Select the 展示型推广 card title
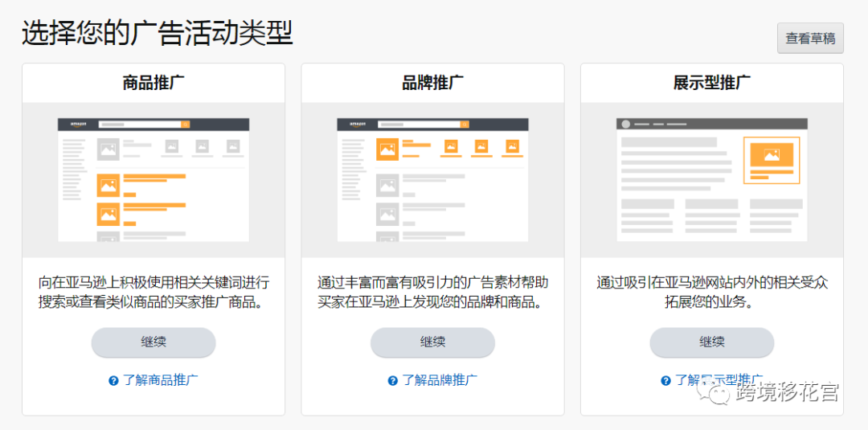The height and width of the screenshot is (430, 868). pyautogui.click(x=711, y=83)
